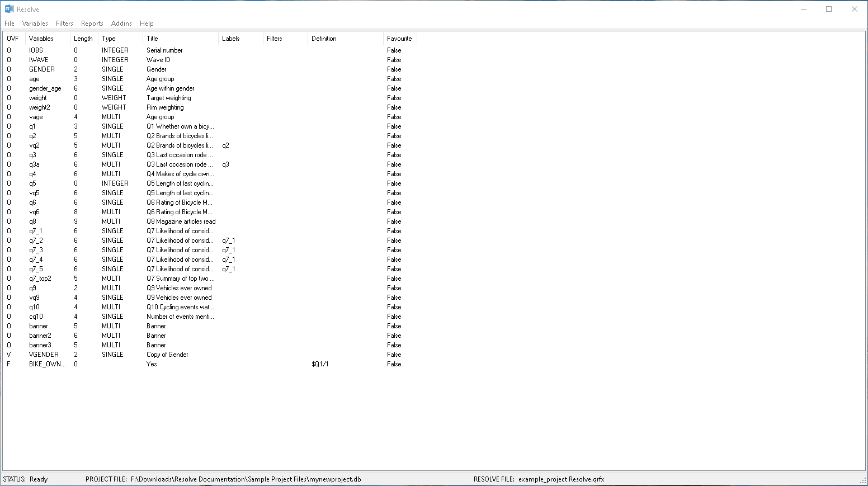This screenshot has height=486, width=868.
Task: Open the Addins menu
Action: (x=121, y=23)
